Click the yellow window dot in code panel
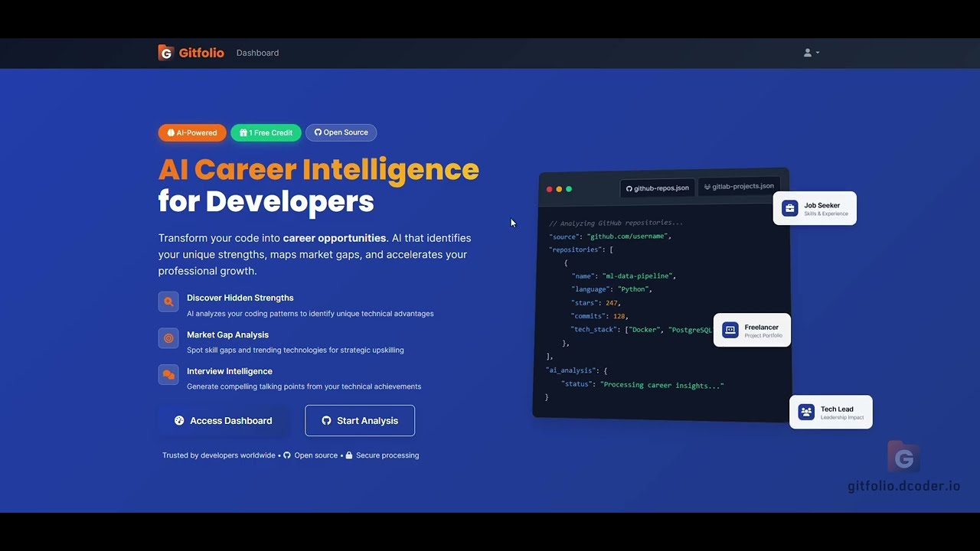 (559, 189)
